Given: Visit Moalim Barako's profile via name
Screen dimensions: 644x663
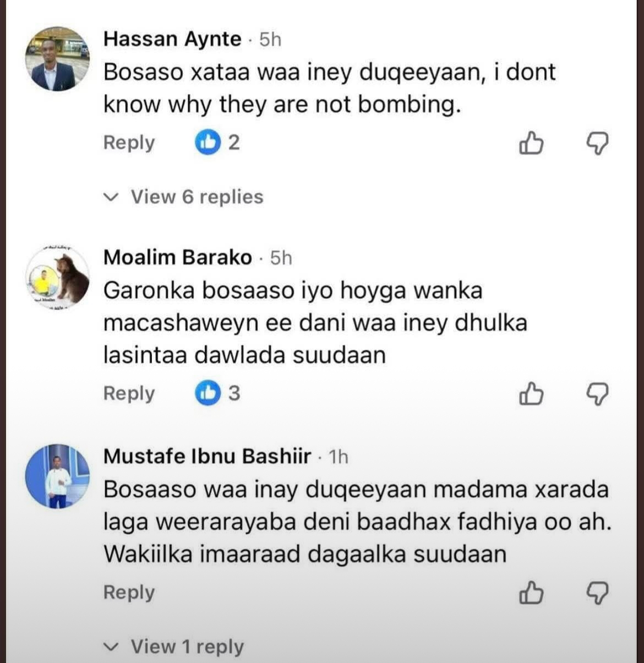Looking at the screenshot, I should [177, 257].
